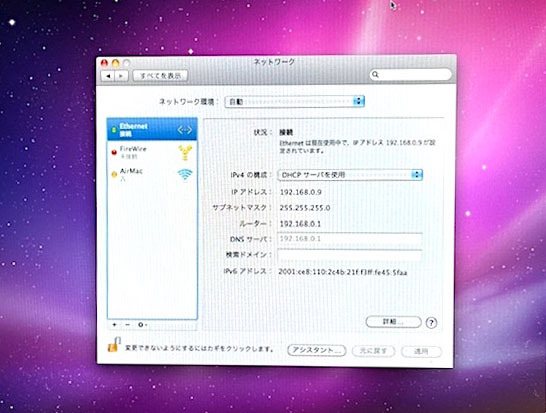Open the ネットワーク環境 location dropdown
546x413 pixels.
pyautogui.click(x=295, y=101)
